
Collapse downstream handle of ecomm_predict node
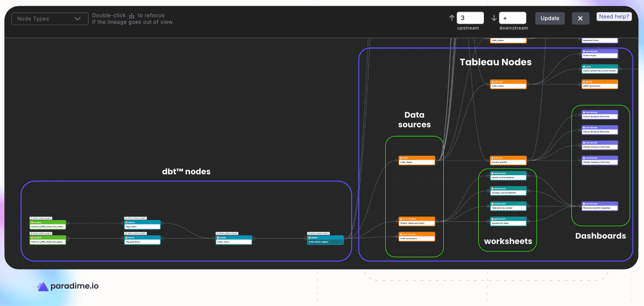528,160
